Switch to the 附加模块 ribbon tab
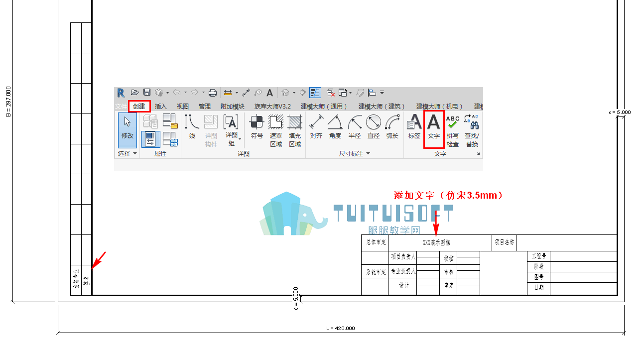This screenshot has width=644, height=340. click(233, 107)
